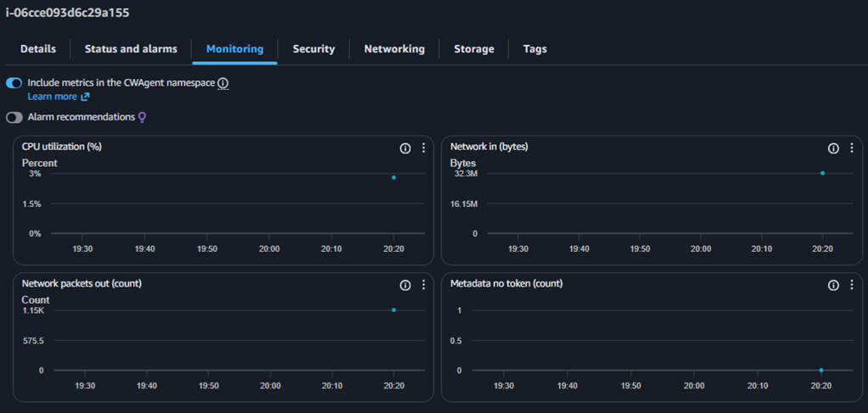Open three-dot menu of Network in chart
The width and height of the screenshot is (868, 413).
(851, 148)
